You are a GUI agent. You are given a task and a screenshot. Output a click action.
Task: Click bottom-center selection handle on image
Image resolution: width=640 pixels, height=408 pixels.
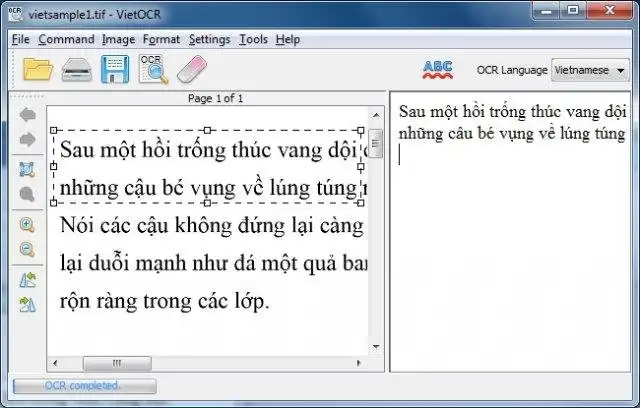click(207, 203)
